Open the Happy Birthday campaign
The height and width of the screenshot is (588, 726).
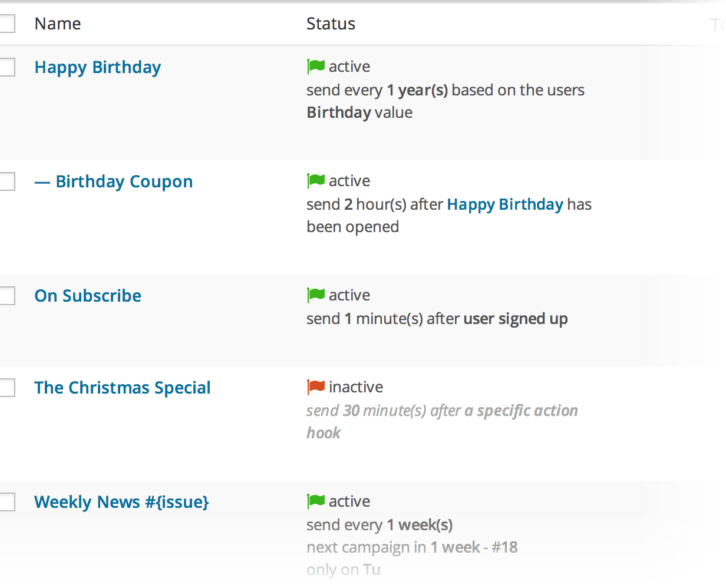pos(98,68)
